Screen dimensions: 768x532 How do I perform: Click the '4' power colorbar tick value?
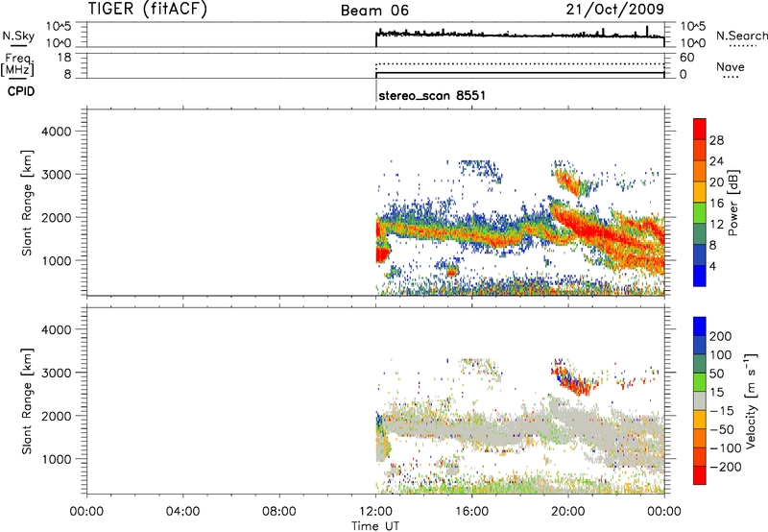coord(712,266)
